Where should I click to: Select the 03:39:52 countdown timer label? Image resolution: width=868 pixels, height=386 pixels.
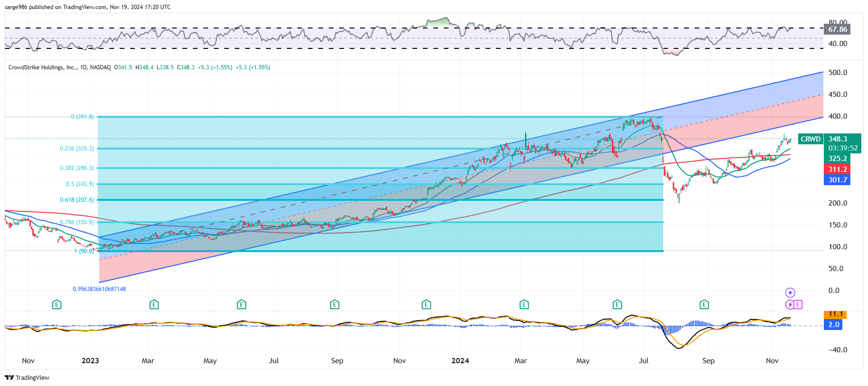pyautogui.click(x=843, y=148)
